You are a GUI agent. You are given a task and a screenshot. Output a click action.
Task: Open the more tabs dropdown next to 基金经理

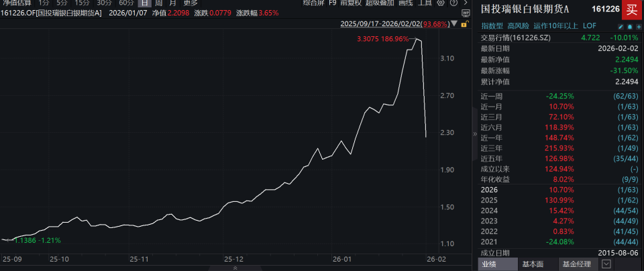606,264
